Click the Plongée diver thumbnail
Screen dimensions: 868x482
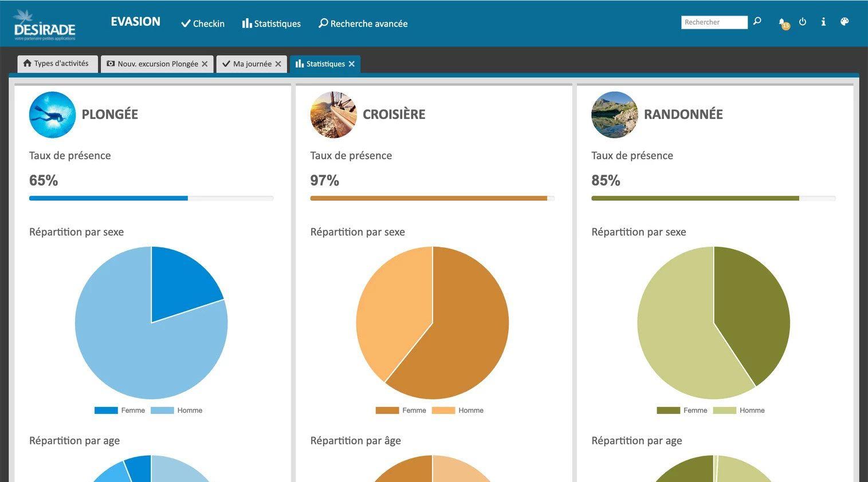tap(52, 114)
